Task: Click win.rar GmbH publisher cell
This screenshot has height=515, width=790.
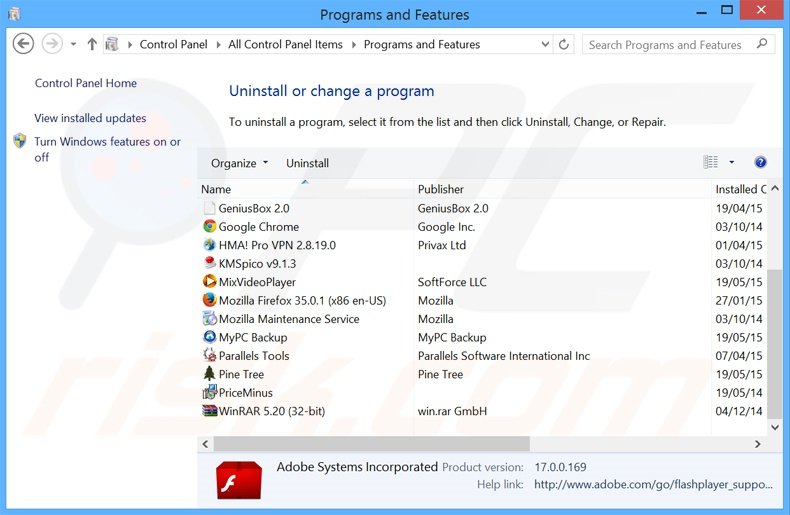Action: click(x=452, y=411)
